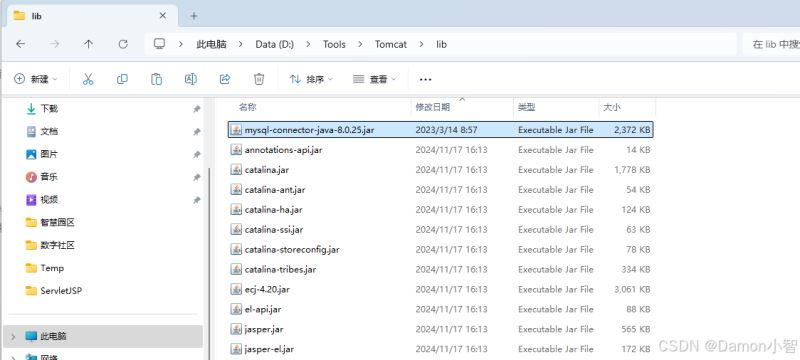The image size is (800, 360).
Task: Click the Share icon in toolbar
Action: (224, 79)
